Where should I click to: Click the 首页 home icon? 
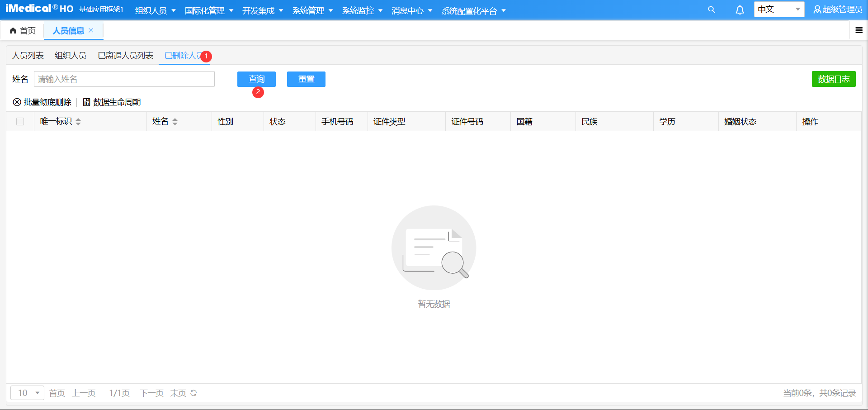pos(13,30)
